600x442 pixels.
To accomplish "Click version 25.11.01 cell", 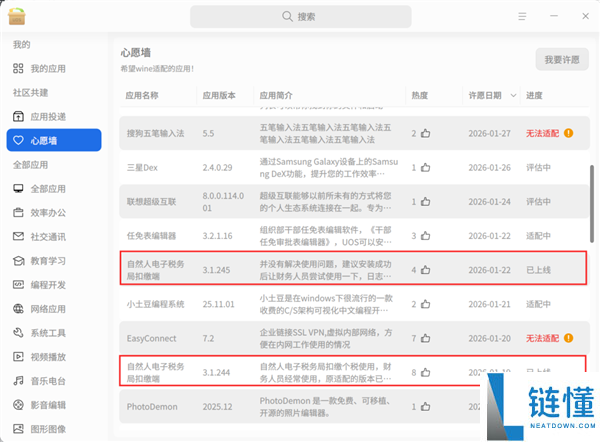I will (x=218, y=304).
